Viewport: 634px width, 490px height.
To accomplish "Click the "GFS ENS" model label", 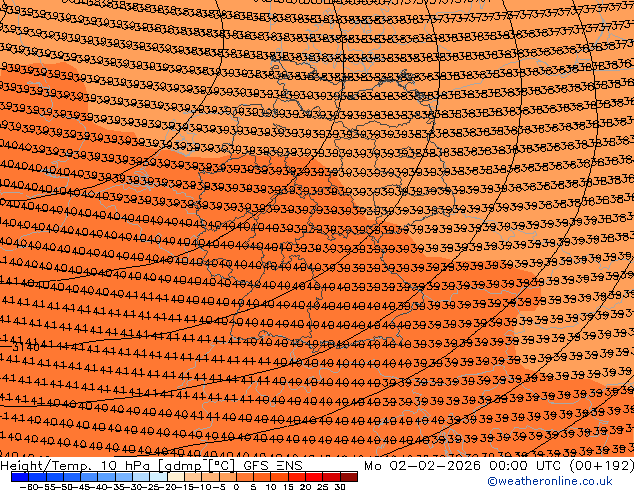I will 273,466.
